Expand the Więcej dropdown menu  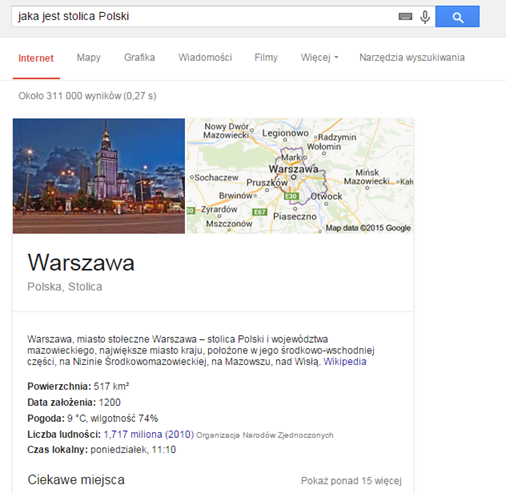click(x=319, y=57)
